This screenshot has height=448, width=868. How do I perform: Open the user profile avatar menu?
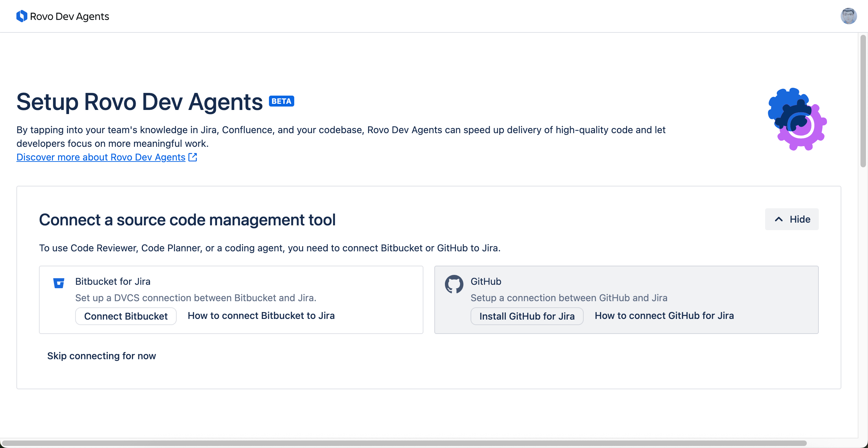[x=848, y=16]
